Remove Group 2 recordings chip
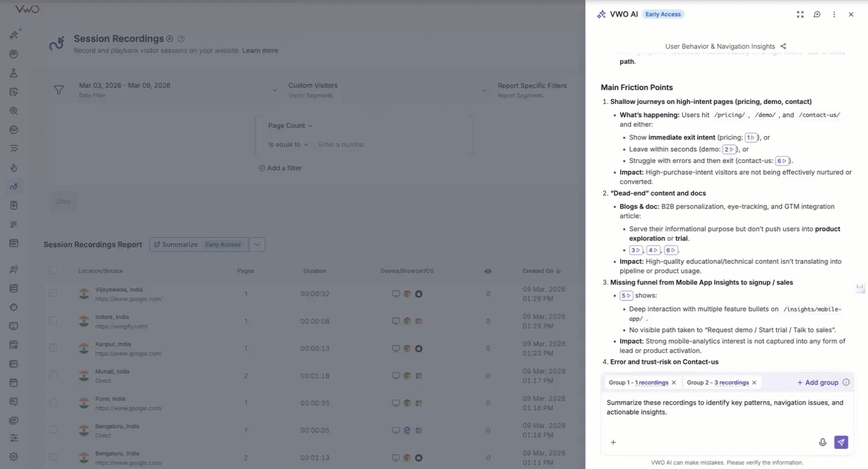 click(x=754, y=383)
